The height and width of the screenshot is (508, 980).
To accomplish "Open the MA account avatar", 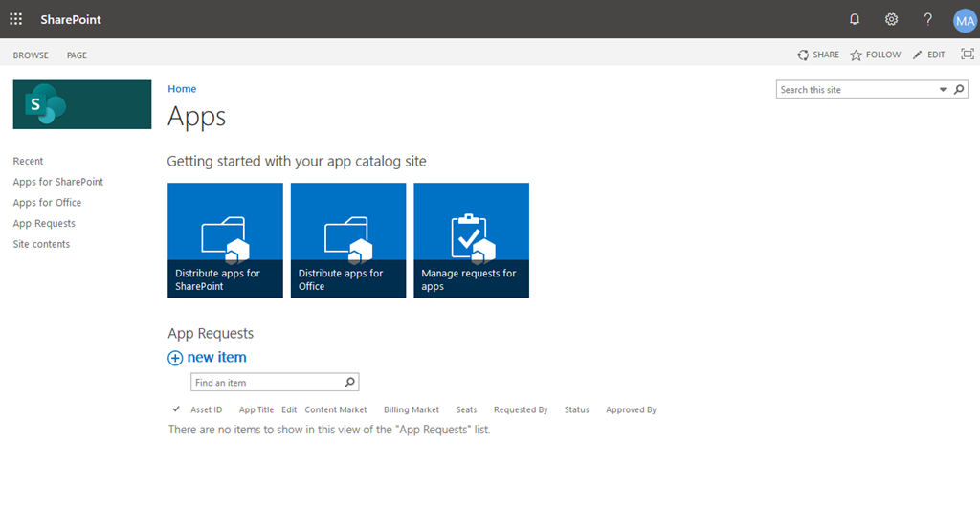I will pos(964,20).
